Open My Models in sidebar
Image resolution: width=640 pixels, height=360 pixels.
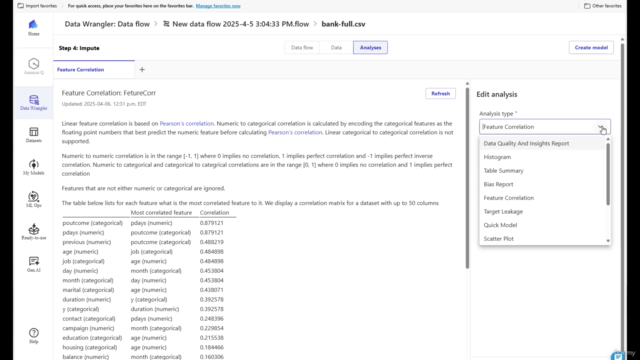pos(33,167)
